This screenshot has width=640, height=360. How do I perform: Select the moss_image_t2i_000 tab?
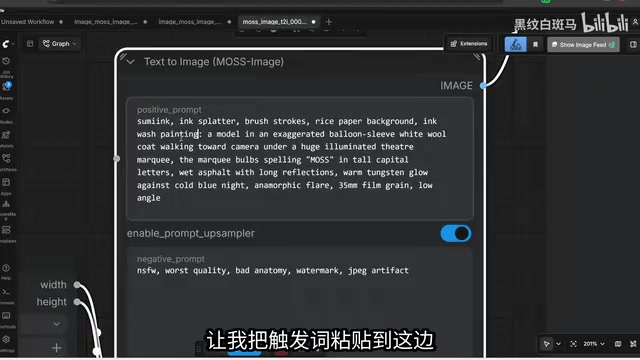[x=279, y=22]
